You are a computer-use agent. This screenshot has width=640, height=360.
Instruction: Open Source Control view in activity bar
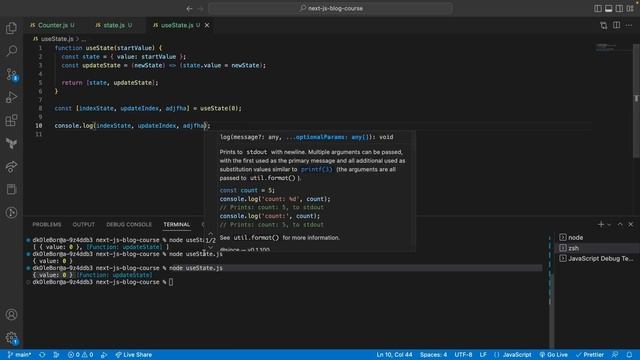click(x=11, y=74)
